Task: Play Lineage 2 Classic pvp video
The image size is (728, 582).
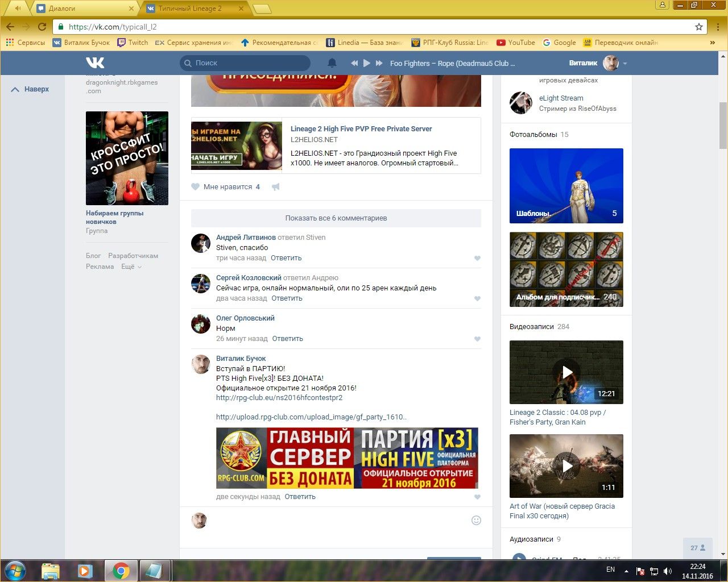Action: pyautogui.click(x=566, y=372)
